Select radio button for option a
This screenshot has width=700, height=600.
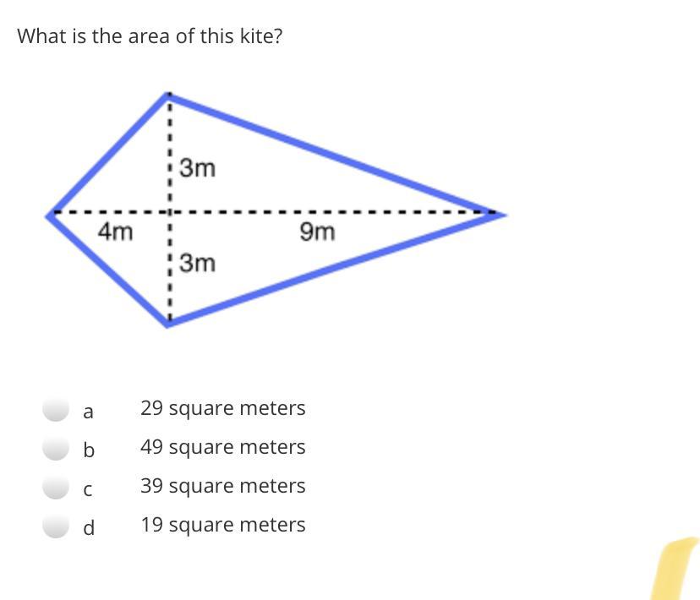pyautogui.click(x=56, y=410)
